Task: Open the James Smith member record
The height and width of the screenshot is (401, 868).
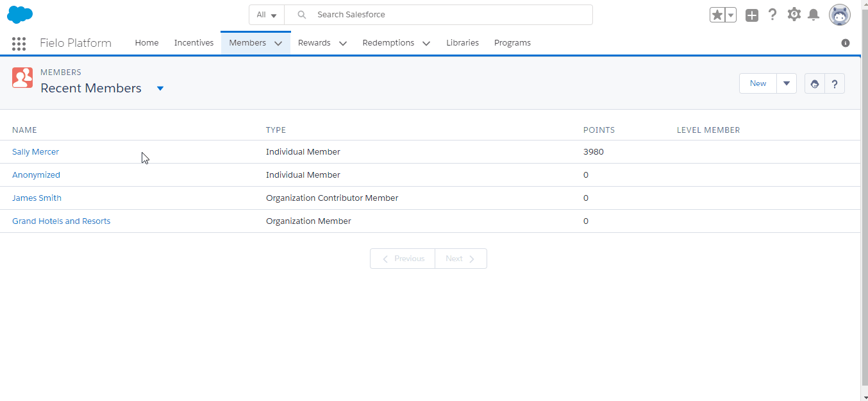Action: [37, 198]
